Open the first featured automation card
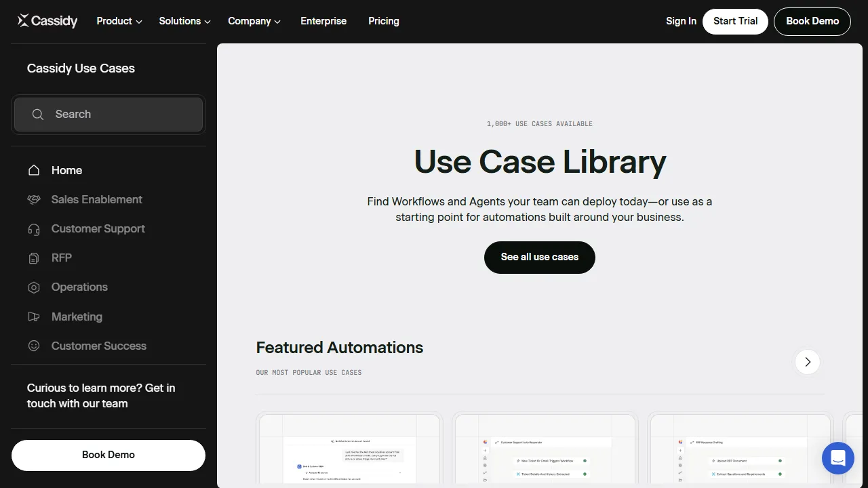This screenshot has width=868, height=488. point(349,449)
